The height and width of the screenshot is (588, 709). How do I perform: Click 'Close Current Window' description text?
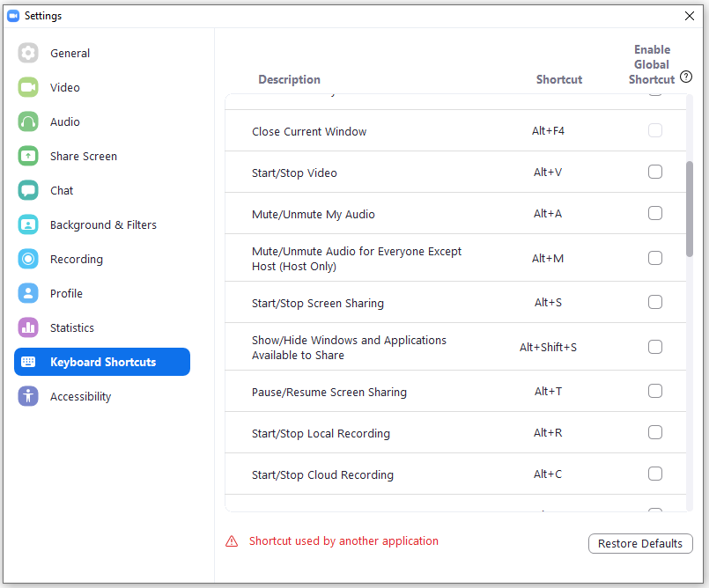point(309,131)
